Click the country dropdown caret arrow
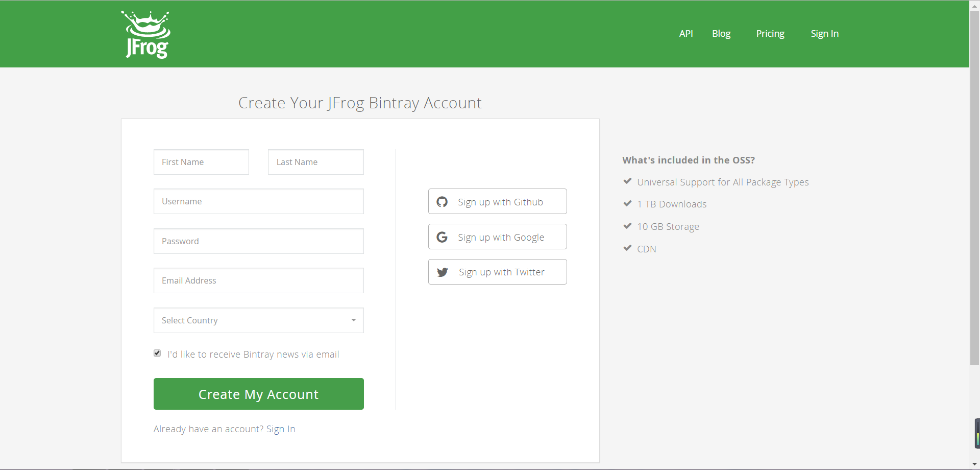This screenshot has height=470, width=980. [353, 320]
